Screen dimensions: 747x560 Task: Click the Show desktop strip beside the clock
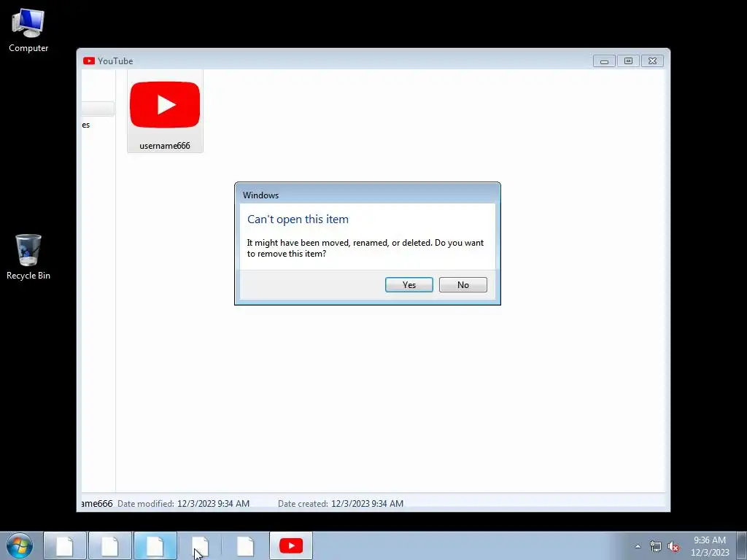pyautogui.click(x=741, y=545)
